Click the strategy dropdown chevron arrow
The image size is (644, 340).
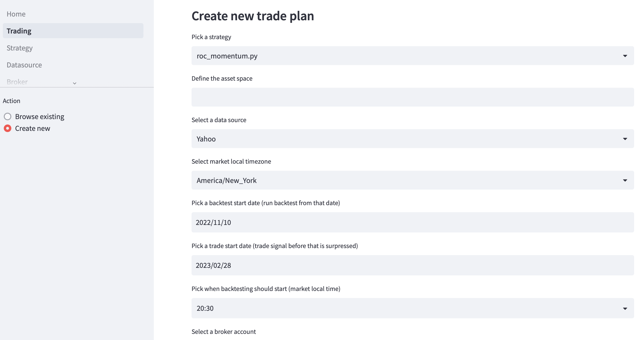625,55
